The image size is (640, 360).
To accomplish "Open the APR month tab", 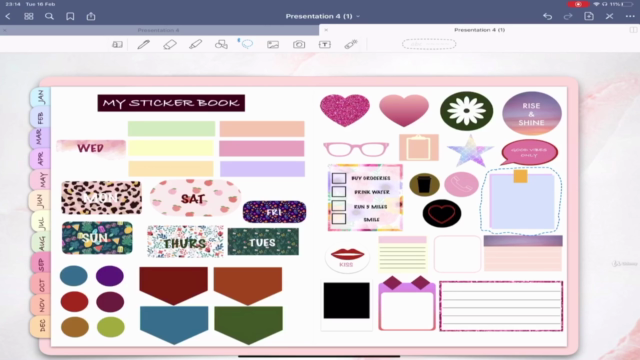I will (40, 158).
